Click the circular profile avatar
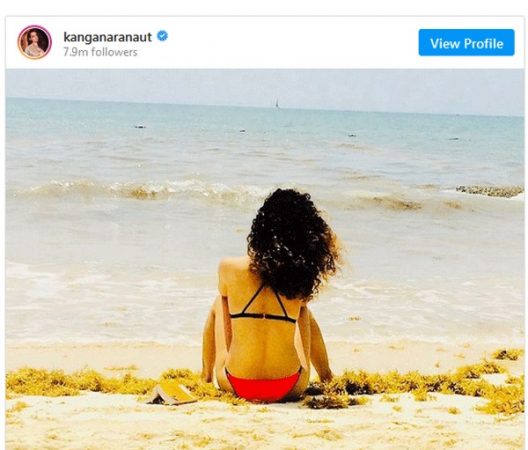Image resolution: width=528 pixels, height=450 pixels. point(35,42)
